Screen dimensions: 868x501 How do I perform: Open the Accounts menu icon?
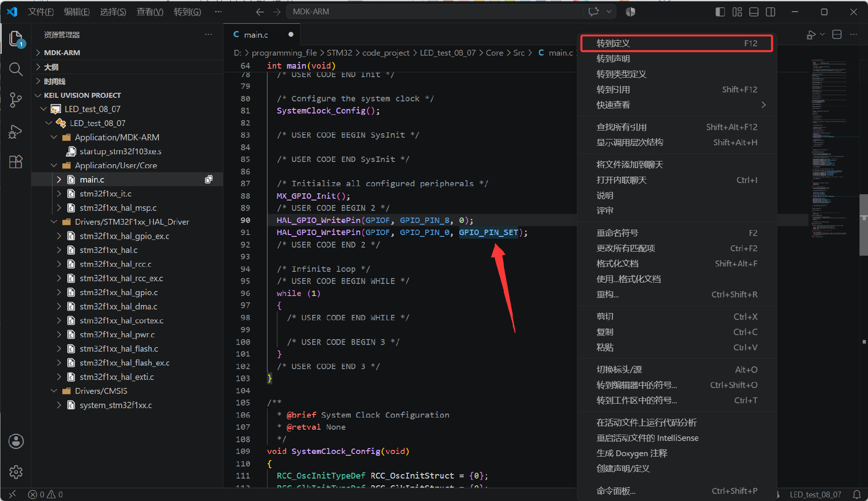pyautogui.click(x=16, y=441)
